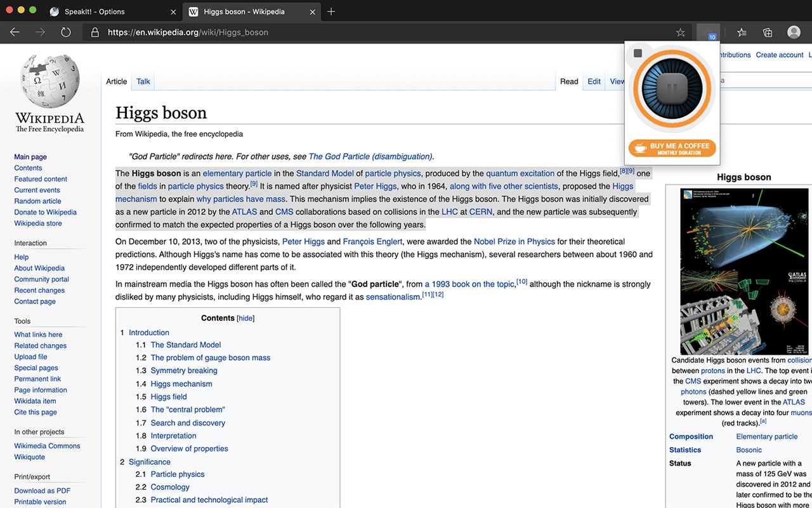Follow the Nobel Prize in Physics link

point(514,241)
